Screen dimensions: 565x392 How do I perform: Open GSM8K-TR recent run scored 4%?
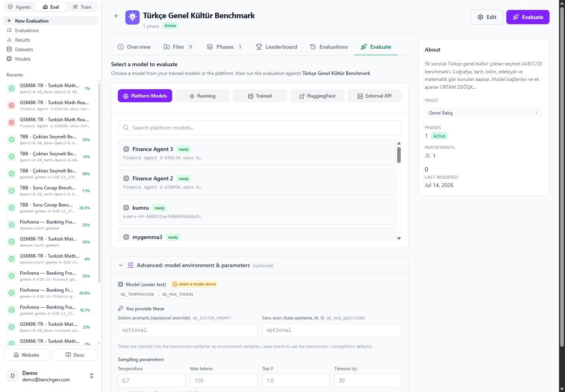click(50, 259)
